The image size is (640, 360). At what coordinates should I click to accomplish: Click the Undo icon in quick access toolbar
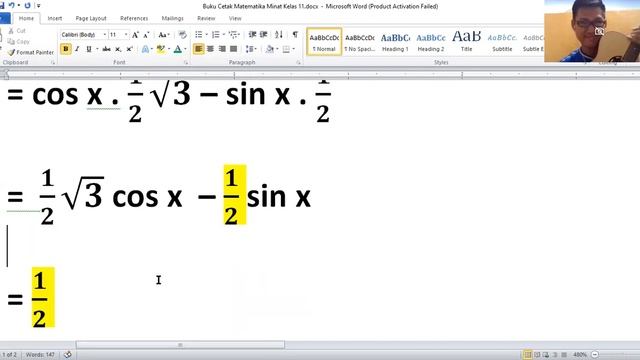point(12,5)
